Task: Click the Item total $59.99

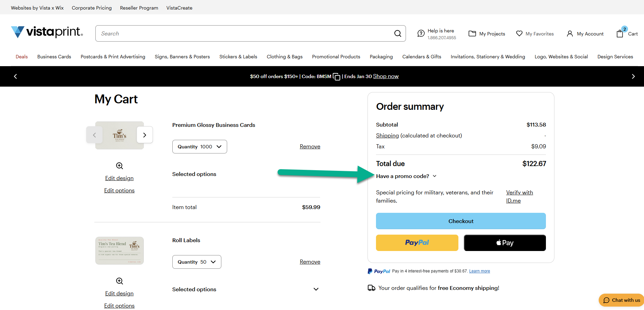Action: [311, 207]
